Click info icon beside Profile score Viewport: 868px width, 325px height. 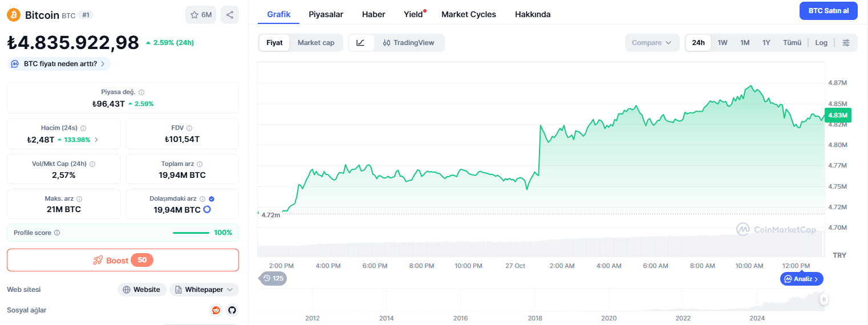[57, 233]
